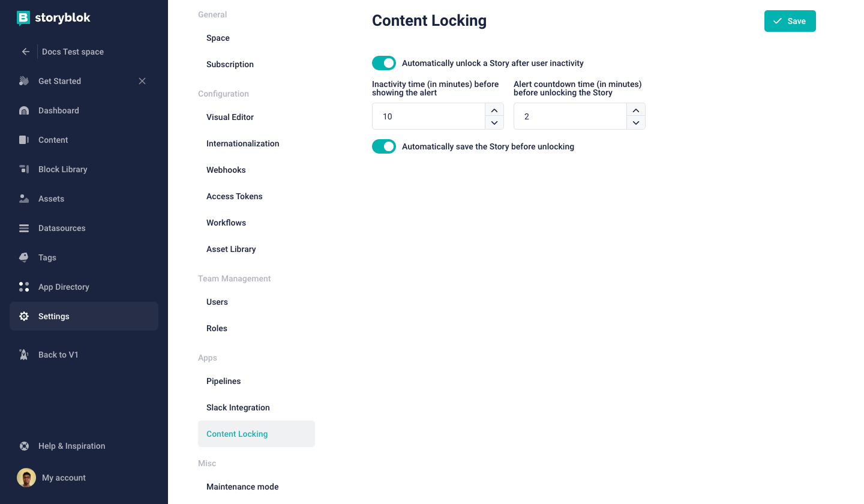The width and height of the screenshot is (864, 504).
Task: Click the Help & Inspiration lifebuoy icon
Action: [24, 446]
